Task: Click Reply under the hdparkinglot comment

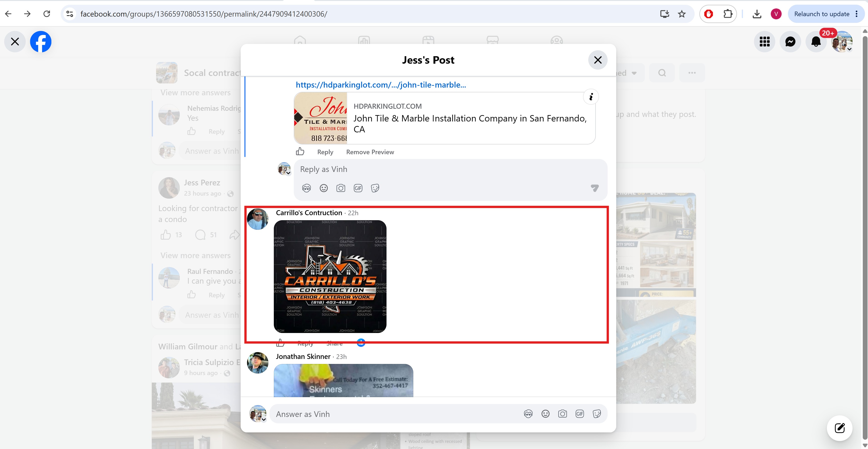Action: click(x=325, y=152)
